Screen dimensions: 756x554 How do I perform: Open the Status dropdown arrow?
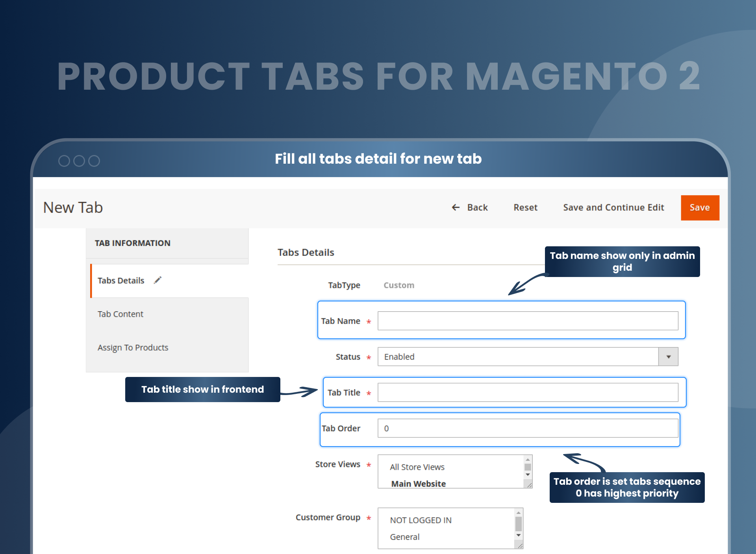coord(668,356)
